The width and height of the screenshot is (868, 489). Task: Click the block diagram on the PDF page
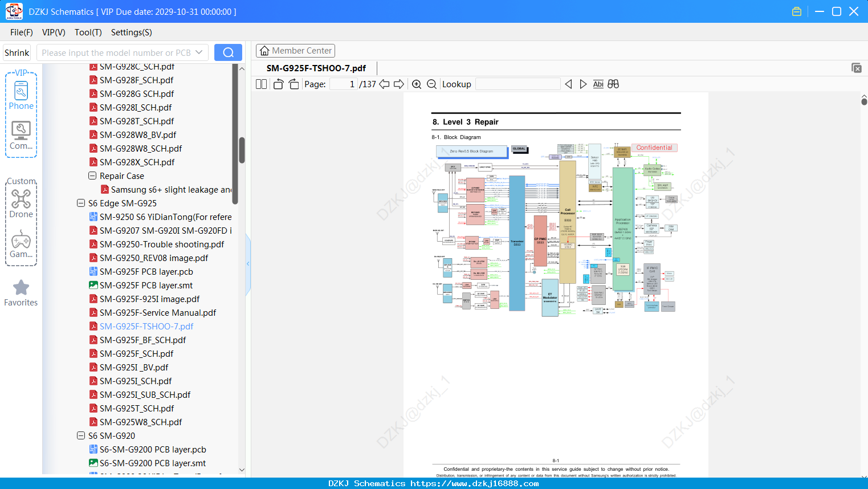tap(556, 230)
